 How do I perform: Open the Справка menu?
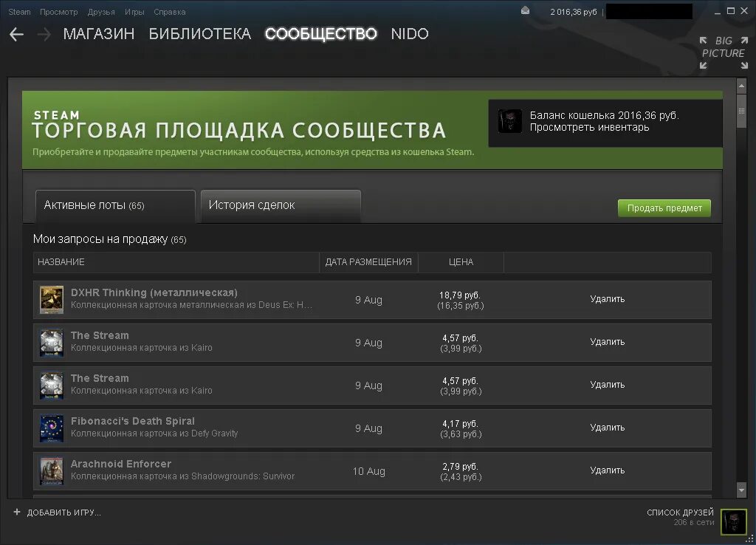pos(169,12)
